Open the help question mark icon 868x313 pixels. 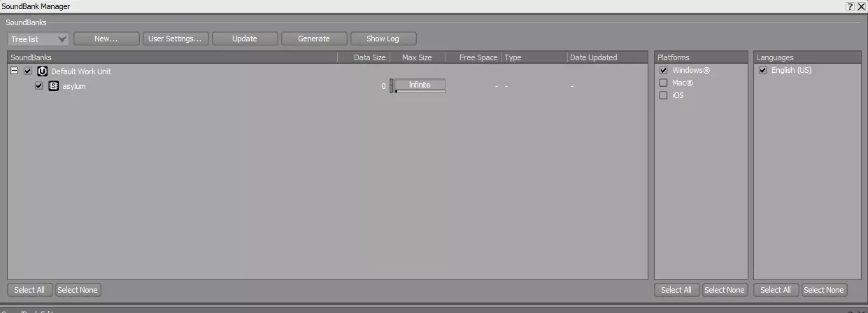(x=850, y=6)
